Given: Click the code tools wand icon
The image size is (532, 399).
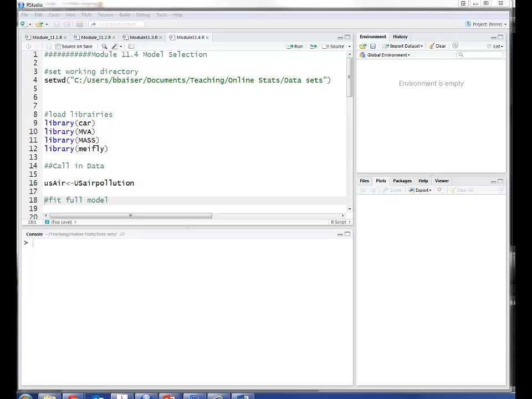Looking at the screenshot, I should (x=115, y=46).
